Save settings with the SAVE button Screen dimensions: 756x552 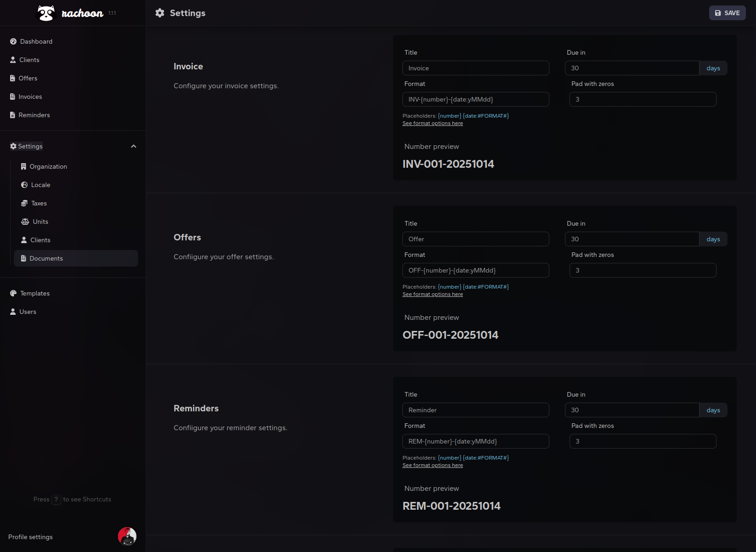tap(727, 13)
